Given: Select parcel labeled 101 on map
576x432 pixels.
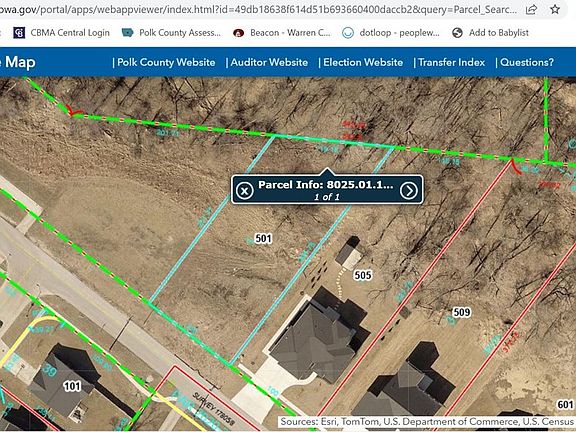Looking at the screenshot, I should (72, 386).
